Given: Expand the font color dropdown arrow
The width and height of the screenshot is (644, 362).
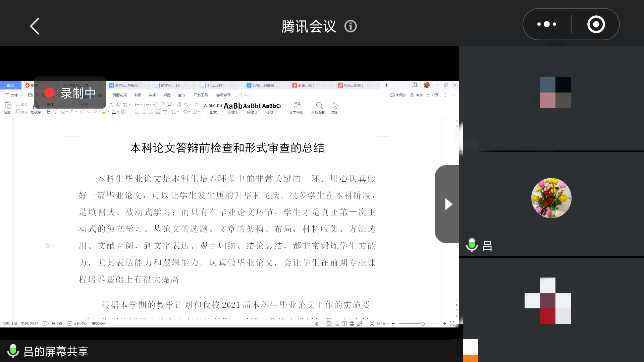Looking at the screenshot, I should click(x=118, y=112).
